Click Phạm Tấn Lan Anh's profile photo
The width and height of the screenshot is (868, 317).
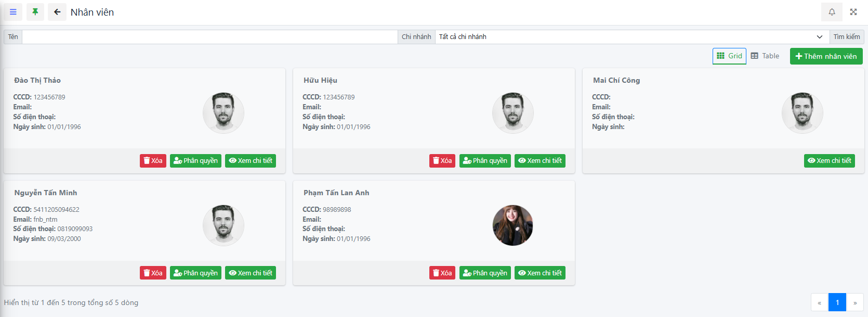pos(512,225)
